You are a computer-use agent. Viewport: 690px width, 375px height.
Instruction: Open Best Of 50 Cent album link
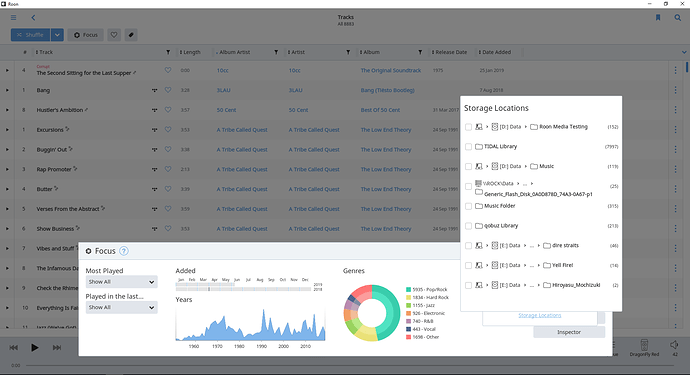[380, 110]
